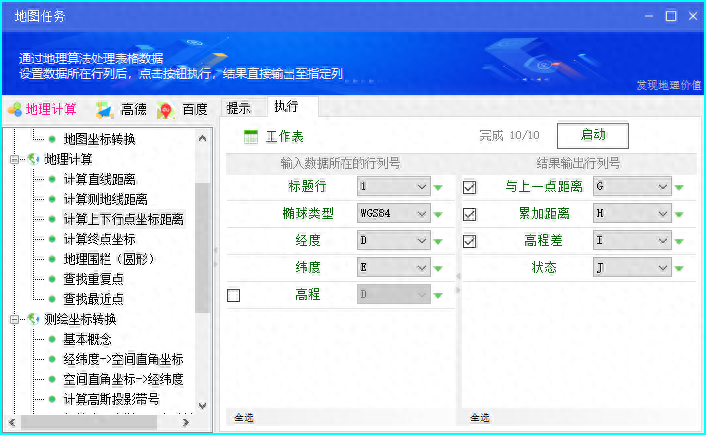Collapse the 地理计算 tree node
This screenshot has width=706, height=435.
[x=14, y=159]
